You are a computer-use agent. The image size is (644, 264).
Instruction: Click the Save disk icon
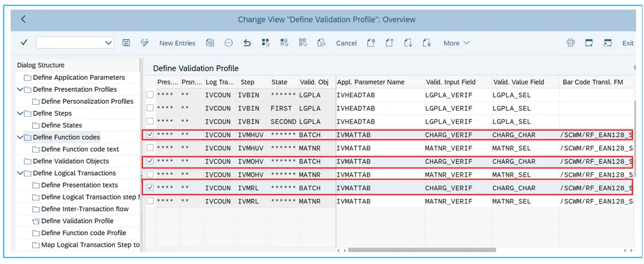click(126, 43)
